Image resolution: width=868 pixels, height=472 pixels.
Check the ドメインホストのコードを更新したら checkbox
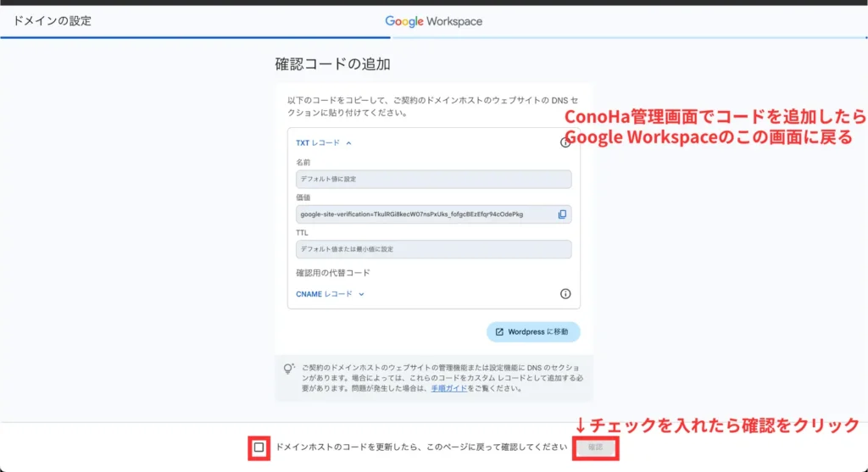point(259,447)
